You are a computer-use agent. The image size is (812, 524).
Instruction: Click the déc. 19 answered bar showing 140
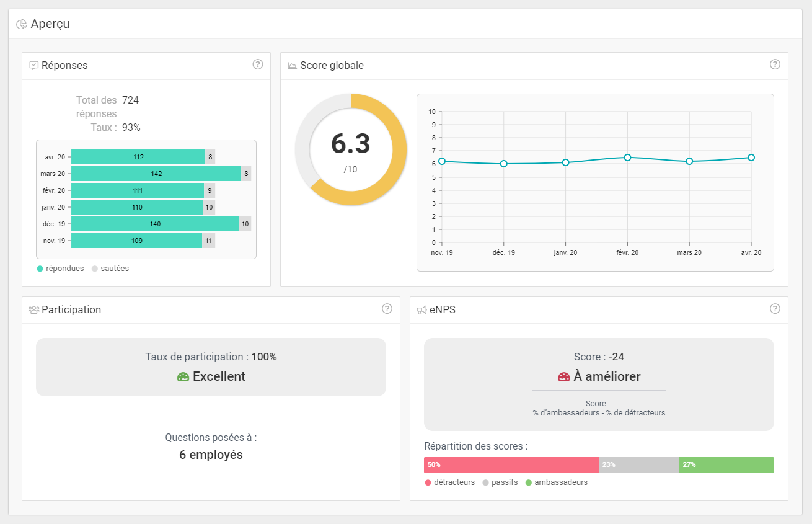pos(155,224)
